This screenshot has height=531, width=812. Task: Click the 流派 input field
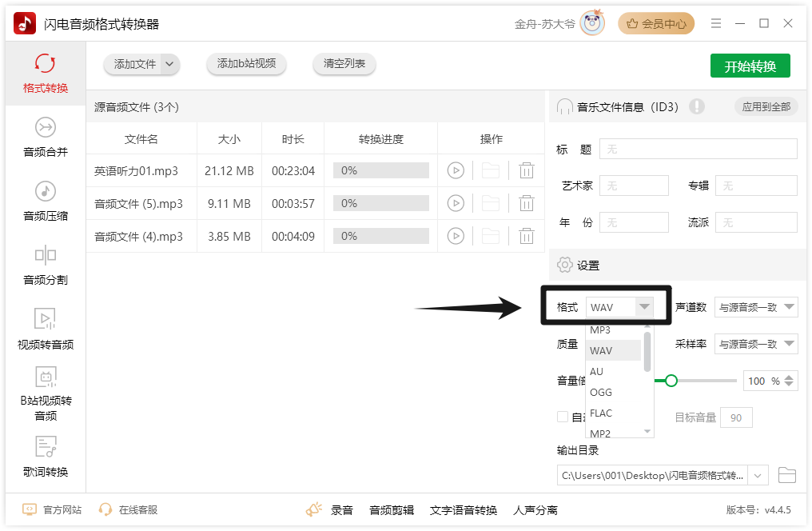[756, 223]
